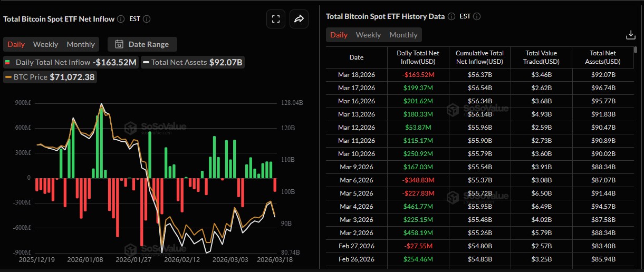
Task: Click the info icon after table's EST label
Action: pyautogui.click(x=478, y=16)
